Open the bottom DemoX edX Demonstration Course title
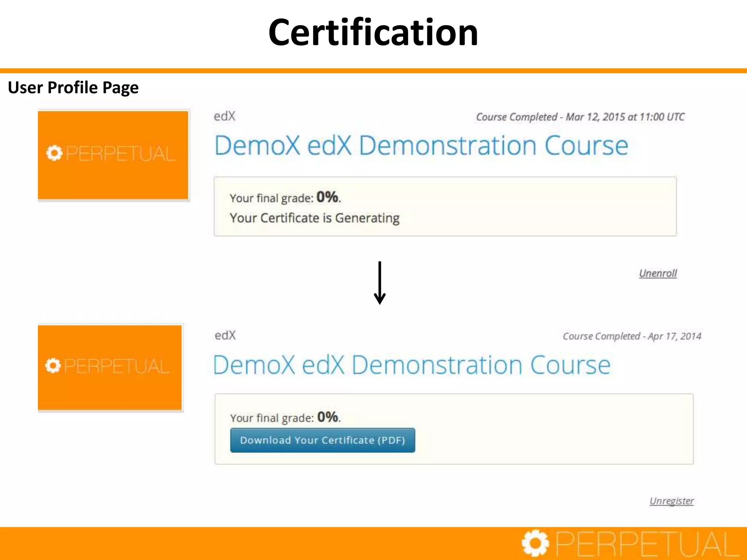This screenshot has width=747, height=560. pyautogui.click(x=411, y=365)
